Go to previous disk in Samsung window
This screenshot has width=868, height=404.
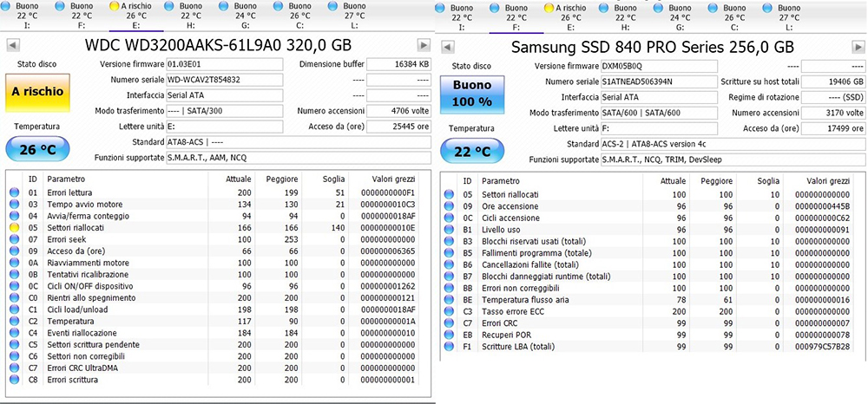(448, 47)
